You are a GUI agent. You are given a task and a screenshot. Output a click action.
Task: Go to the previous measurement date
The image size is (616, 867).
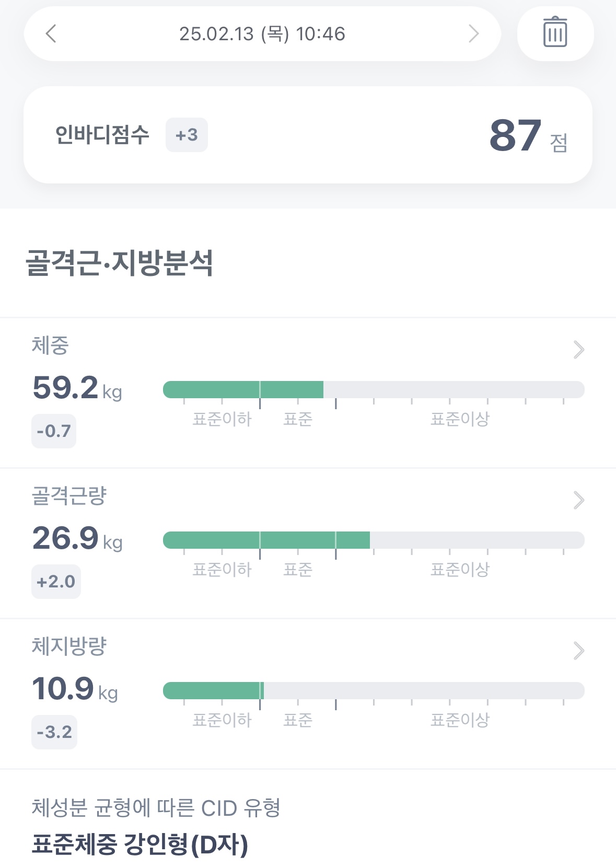pyautogui.click(x=51, y=34)
